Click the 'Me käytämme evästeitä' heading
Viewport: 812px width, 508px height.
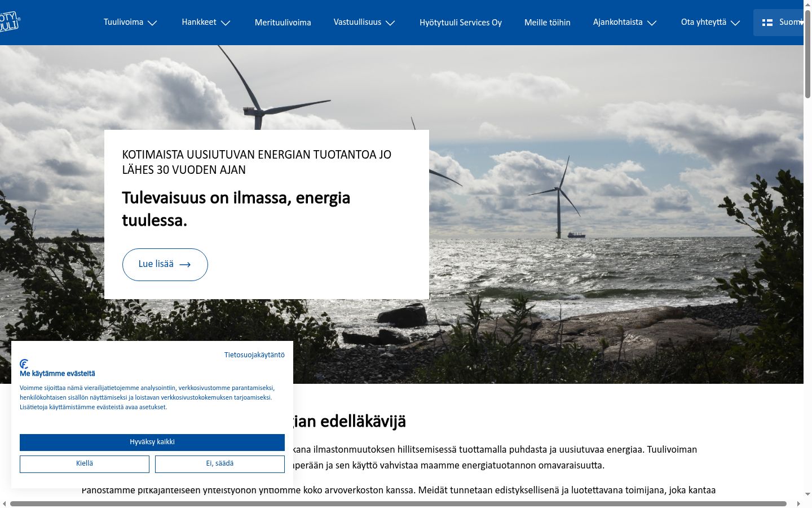pos(58,374)
